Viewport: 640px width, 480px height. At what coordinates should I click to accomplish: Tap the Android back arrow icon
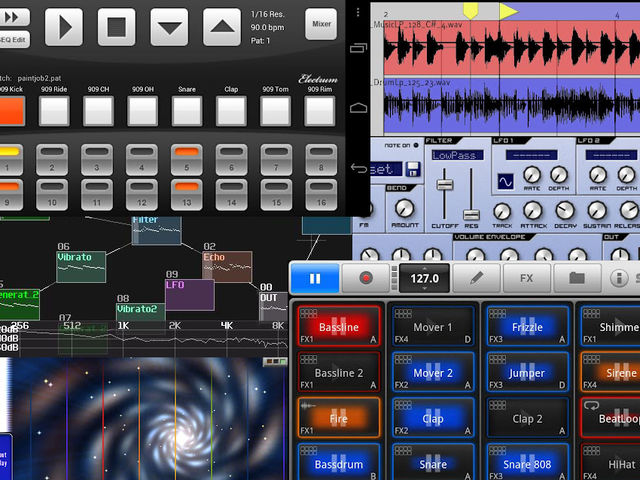coord(358,168)
